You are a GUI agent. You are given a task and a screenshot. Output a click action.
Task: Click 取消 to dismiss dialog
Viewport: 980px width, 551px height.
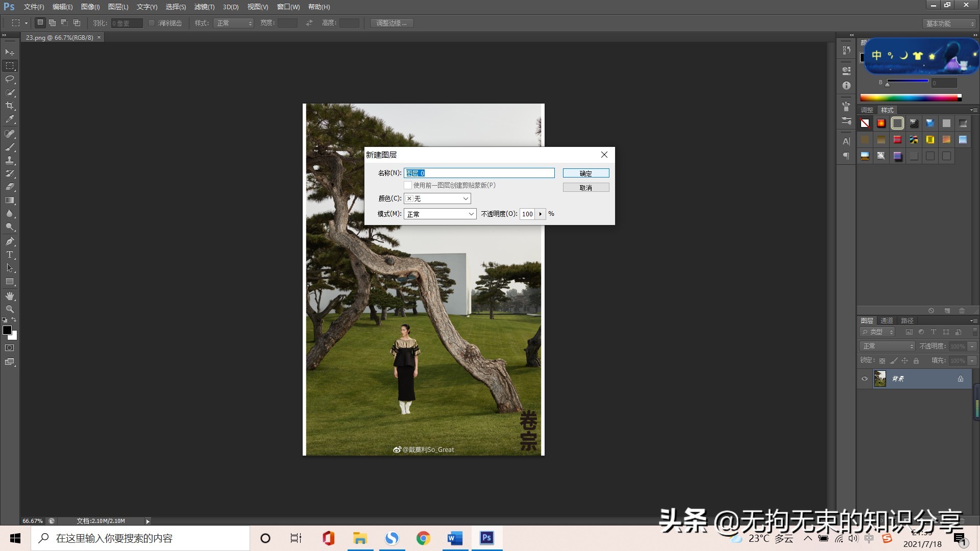click(x=585, y=187)
